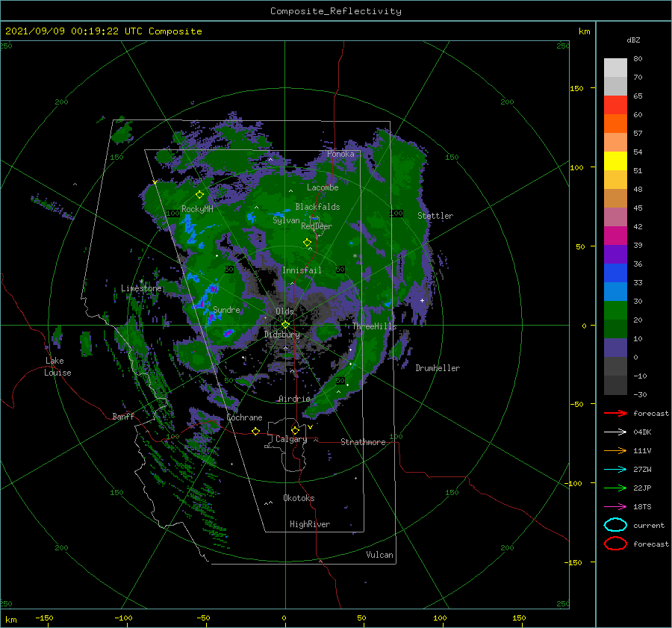Click the yellow diamond marker above Calgary

point(295,430)
